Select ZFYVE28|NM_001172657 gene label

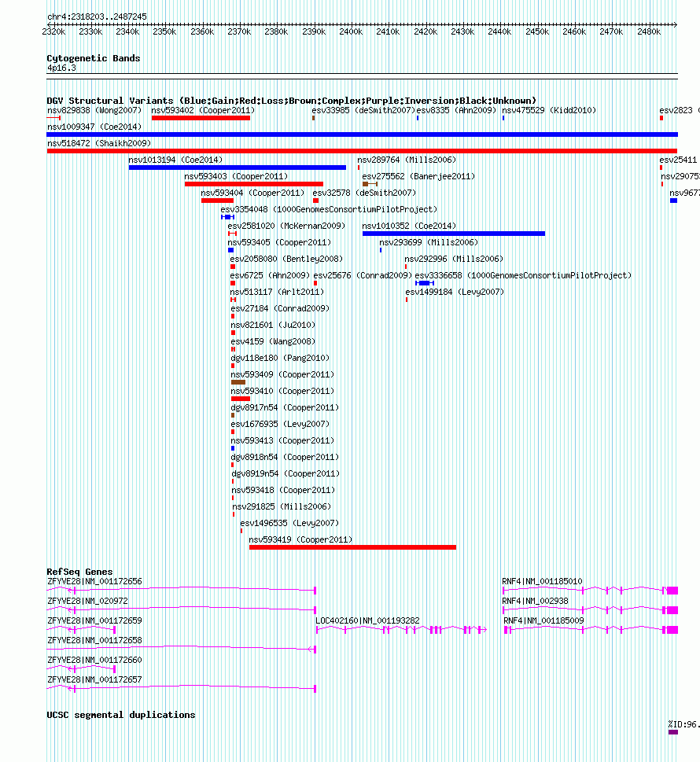(95, 679)
